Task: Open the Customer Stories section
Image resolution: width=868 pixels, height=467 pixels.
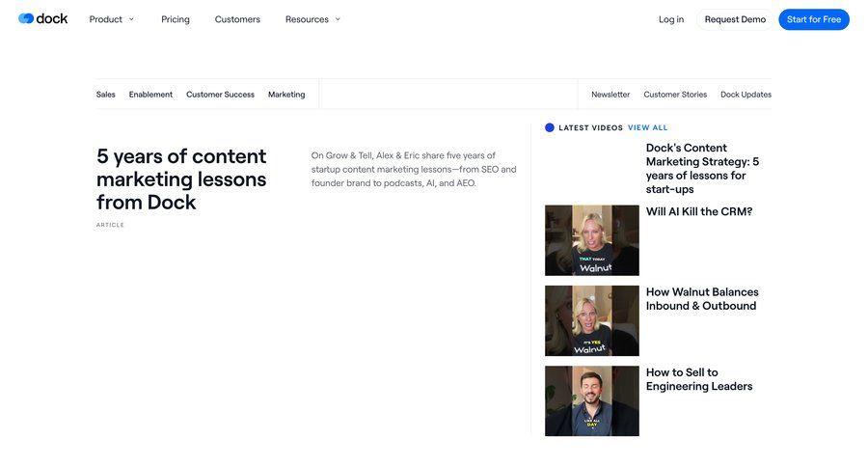Action: 675,95
